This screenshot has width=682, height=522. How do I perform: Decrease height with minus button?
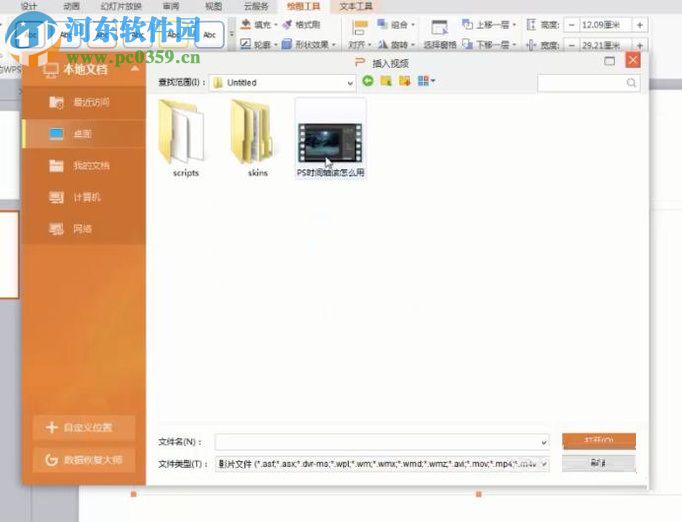[x=572, y=25]
